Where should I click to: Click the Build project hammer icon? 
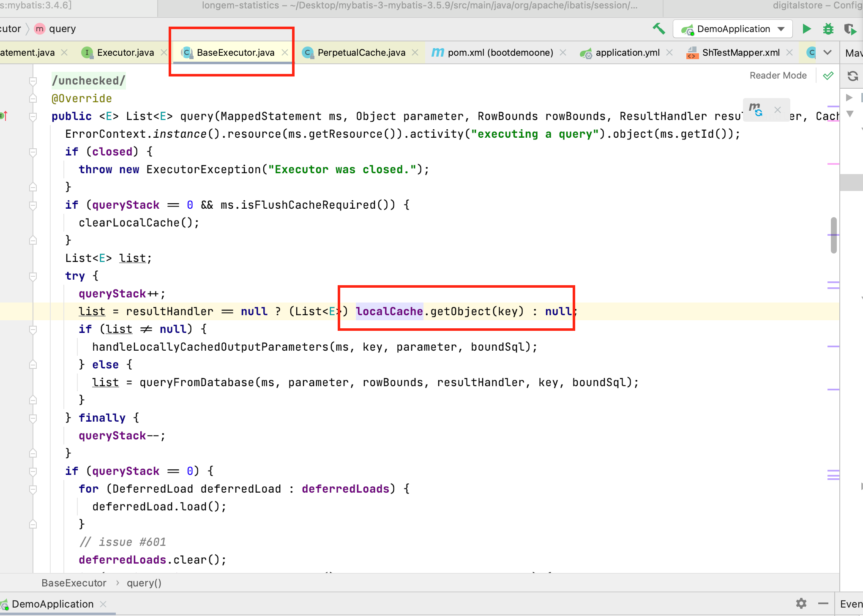[658, 29]
